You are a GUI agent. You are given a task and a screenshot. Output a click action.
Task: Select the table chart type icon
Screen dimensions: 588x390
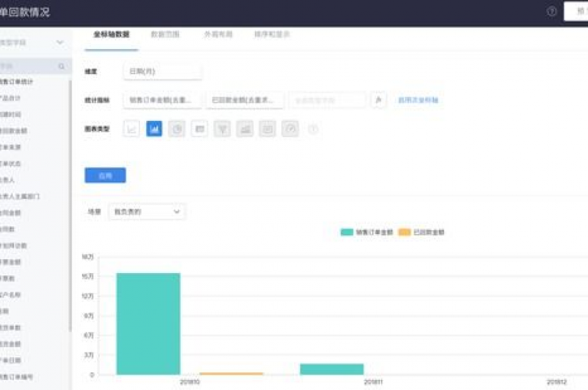coord(200,129)
